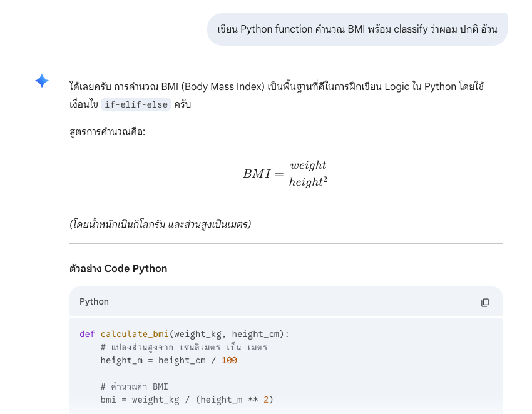Click the Gemini sparkle icon

[x=42, y=81]
